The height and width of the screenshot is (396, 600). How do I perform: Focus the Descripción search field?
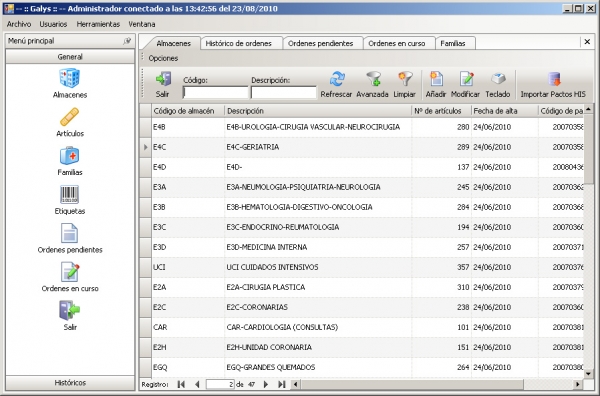tap(284, 92)
